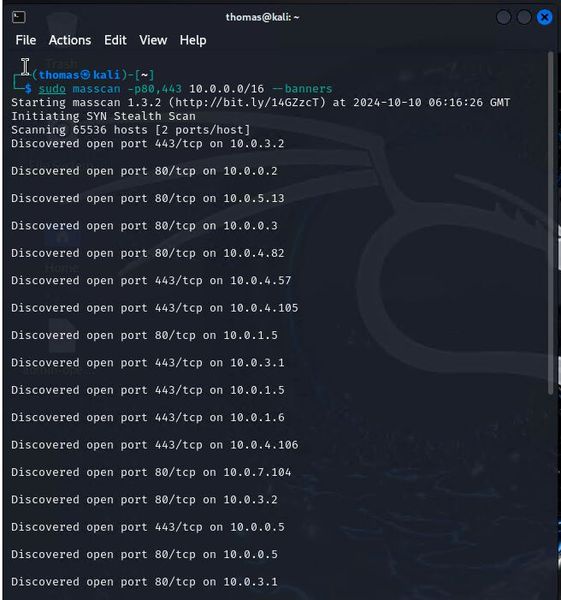The height and width of the screenshot is (600, 561).
Task: Click the line with 443/tcp on 10.0.4.105
Action: tap(155, 308)
